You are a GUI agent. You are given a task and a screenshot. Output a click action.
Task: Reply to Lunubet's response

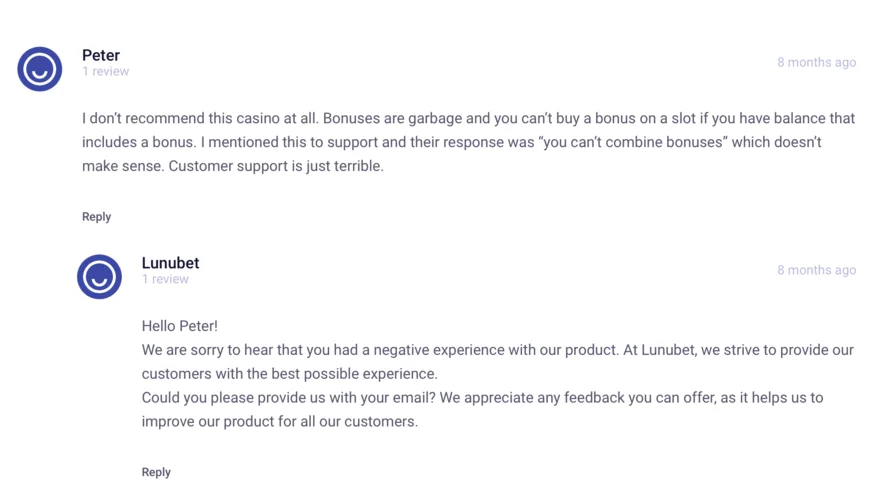click(156, 472)
